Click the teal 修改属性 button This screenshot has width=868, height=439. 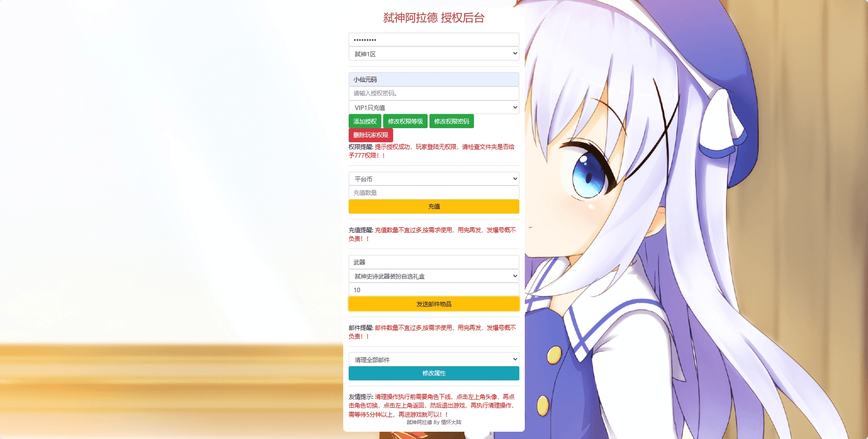(x=434, y=373)
